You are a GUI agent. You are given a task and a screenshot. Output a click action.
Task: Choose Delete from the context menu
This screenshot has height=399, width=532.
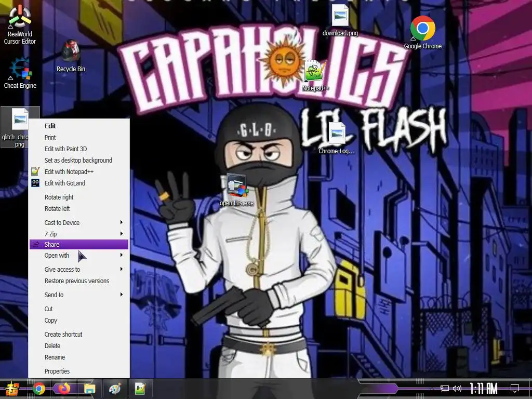pyautogui.click(x=79, y=345)
